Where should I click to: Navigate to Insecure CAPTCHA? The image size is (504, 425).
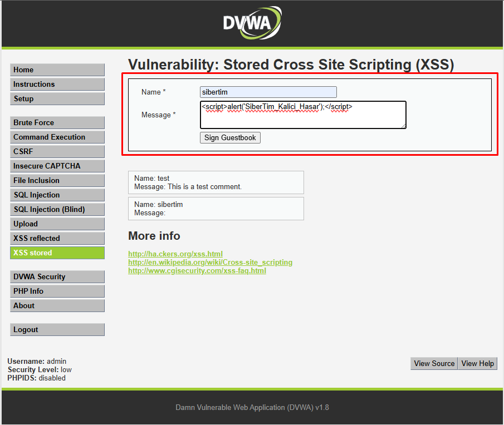click(x=57, y=166)
